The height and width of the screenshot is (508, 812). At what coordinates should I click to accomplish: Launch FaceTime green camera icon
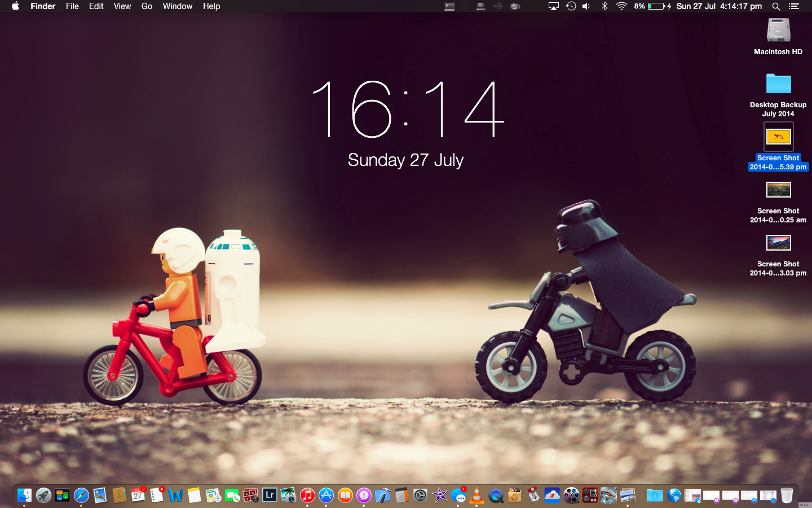[x=232, y=496]
